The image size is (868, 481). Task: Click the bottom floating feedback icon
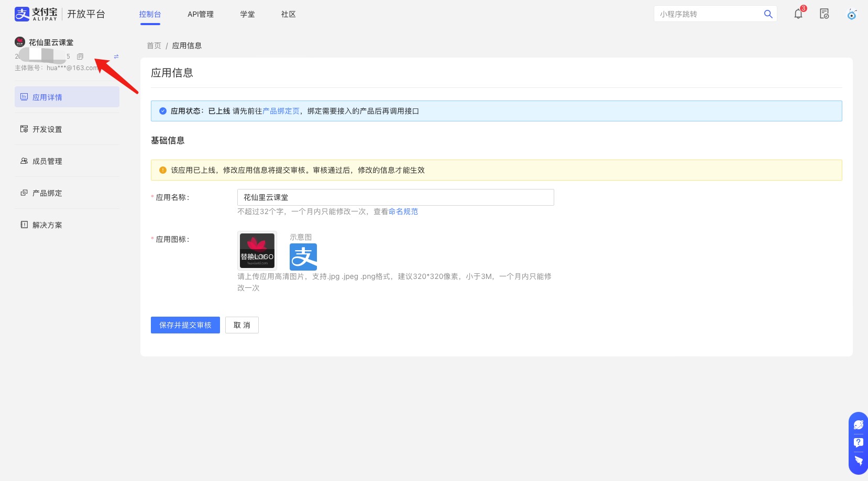pos(859,461)
